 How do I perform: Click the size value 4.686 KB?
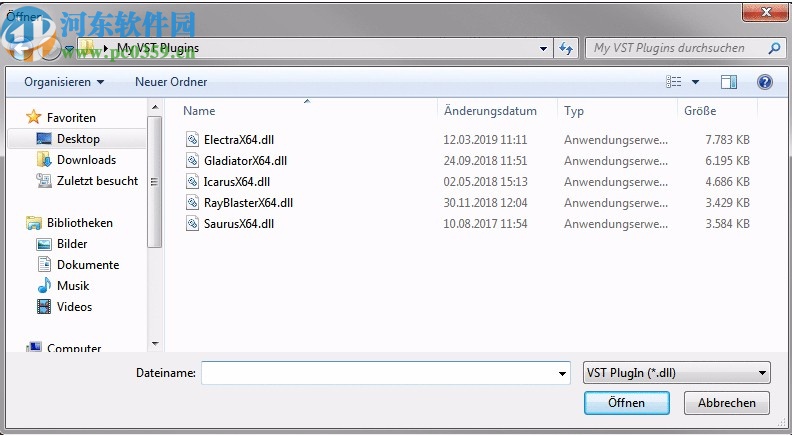[x=727, y=181]
